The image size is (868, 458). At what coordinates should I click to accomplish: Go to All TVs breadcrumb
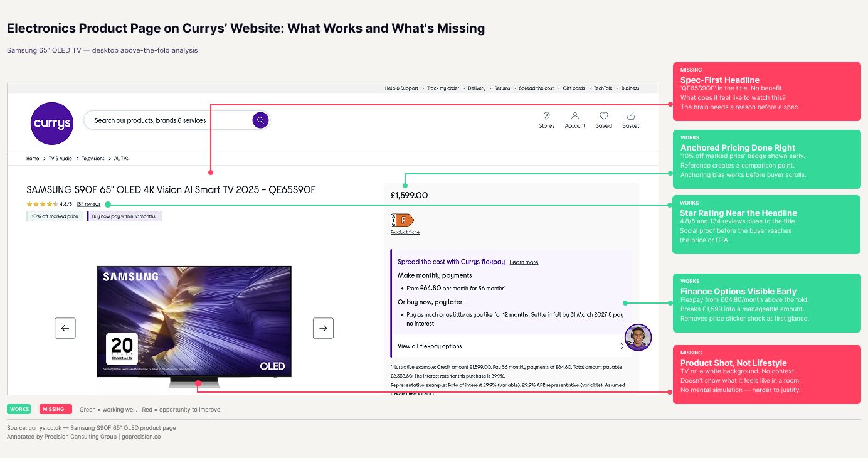click(x=121, y=159)
